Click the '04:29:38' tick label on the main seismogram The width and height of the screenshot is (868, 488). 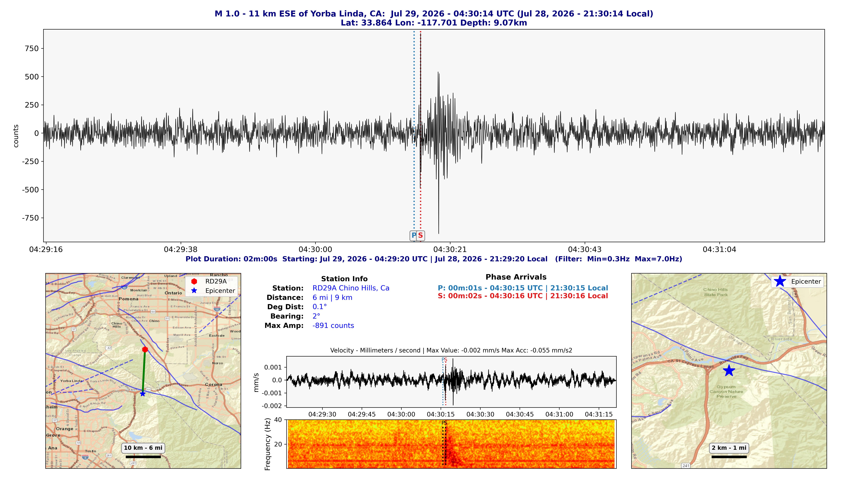click(x=181, y=250)
